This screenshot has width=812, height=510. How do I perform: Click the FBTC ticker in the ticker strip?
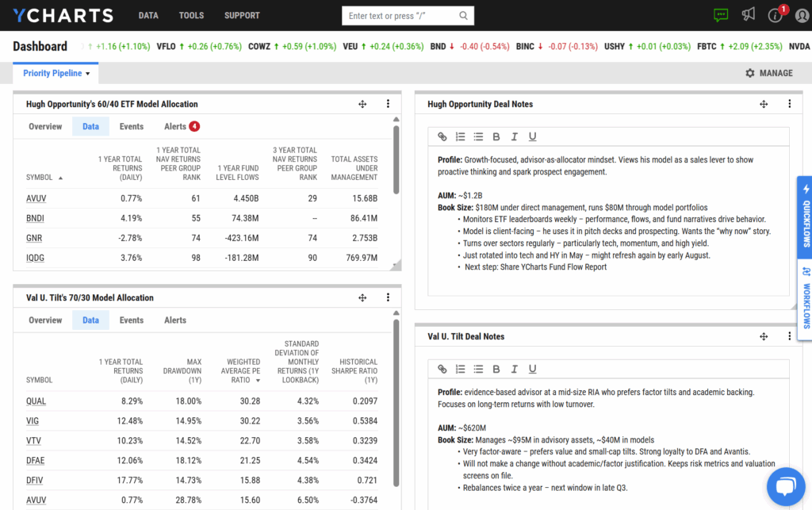707,47
